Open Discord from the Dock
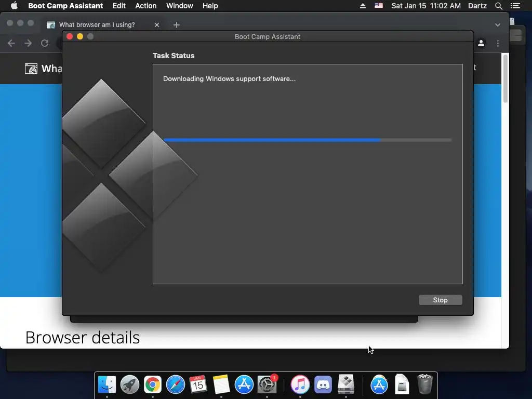The height and width of the screenshot is (399, 532). [x=323, y=384]
